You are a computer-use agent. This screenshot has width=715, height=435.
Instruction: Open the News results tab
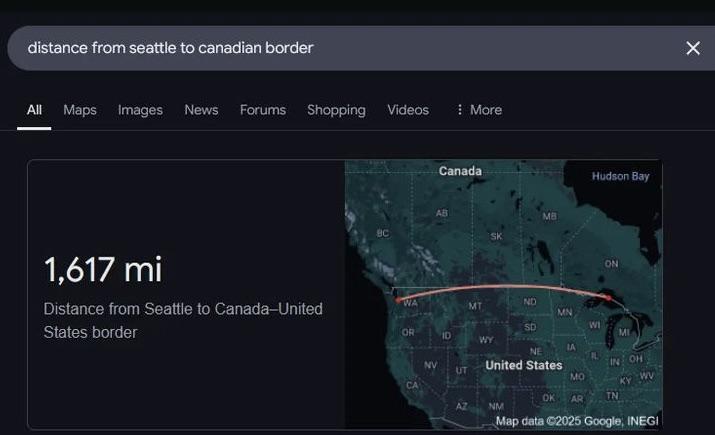tap(201, 110)
